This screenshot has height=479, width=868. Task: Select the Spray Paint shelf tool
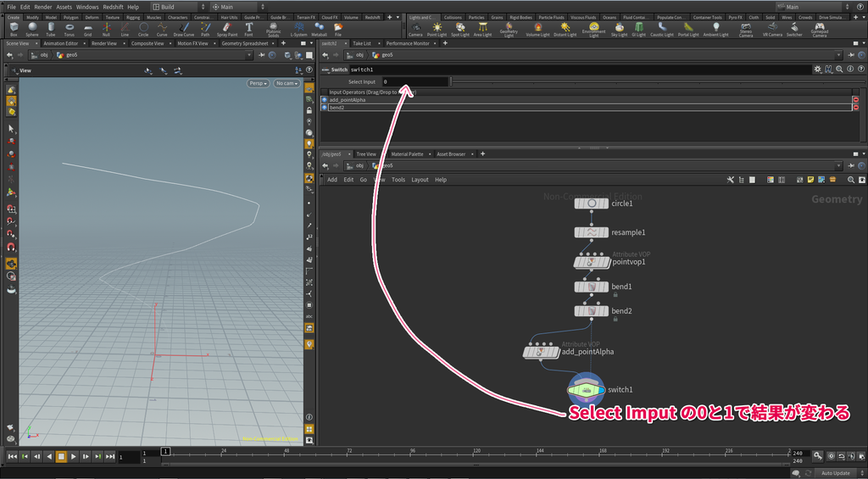click(x=227, y=30)
